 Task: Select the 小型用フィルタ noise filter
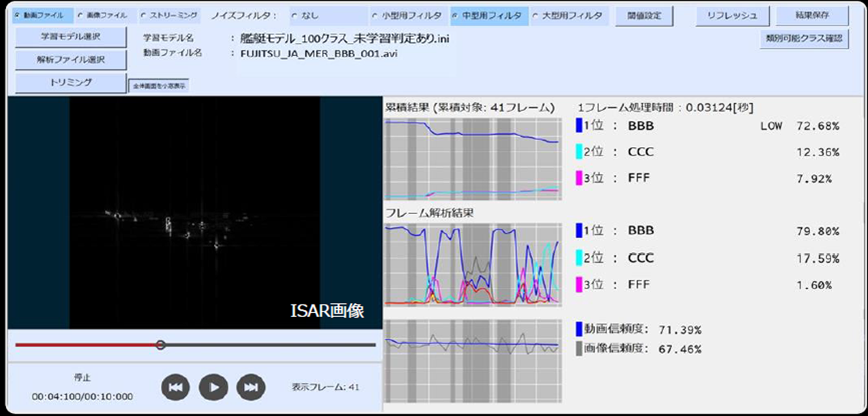pyautogui.click(x=407, y=15)
